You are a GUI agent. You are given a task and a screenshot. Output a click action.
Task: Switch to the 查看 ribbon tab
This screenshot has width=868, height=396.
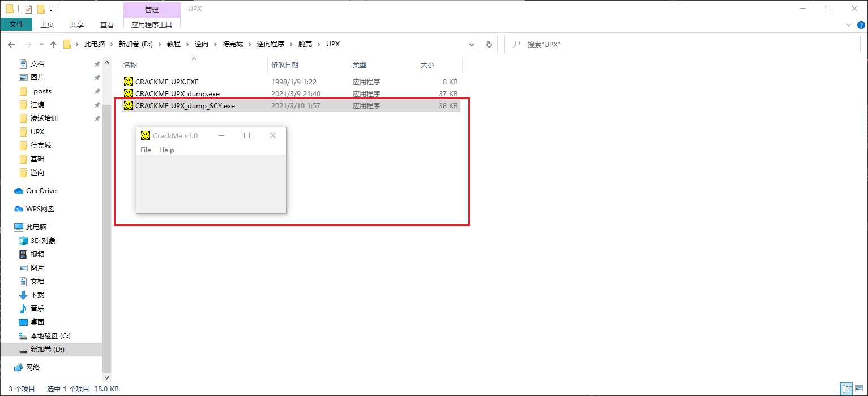107,24
